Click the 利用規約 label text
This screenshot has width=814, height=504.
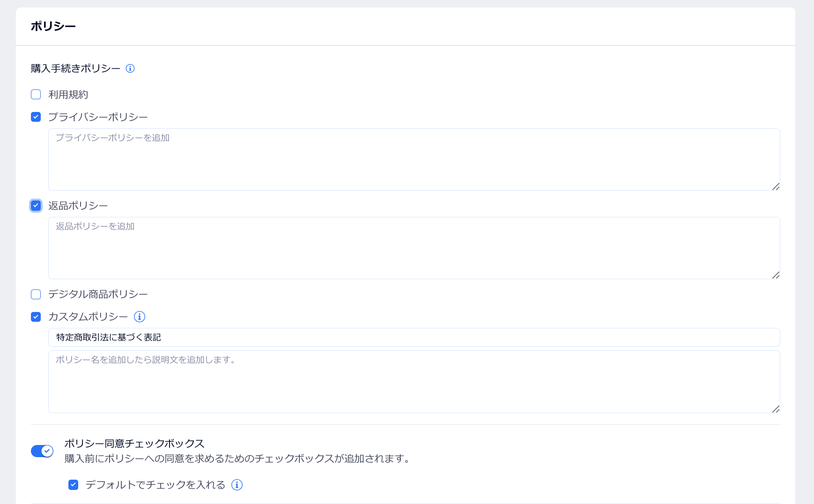click(68, 95)
